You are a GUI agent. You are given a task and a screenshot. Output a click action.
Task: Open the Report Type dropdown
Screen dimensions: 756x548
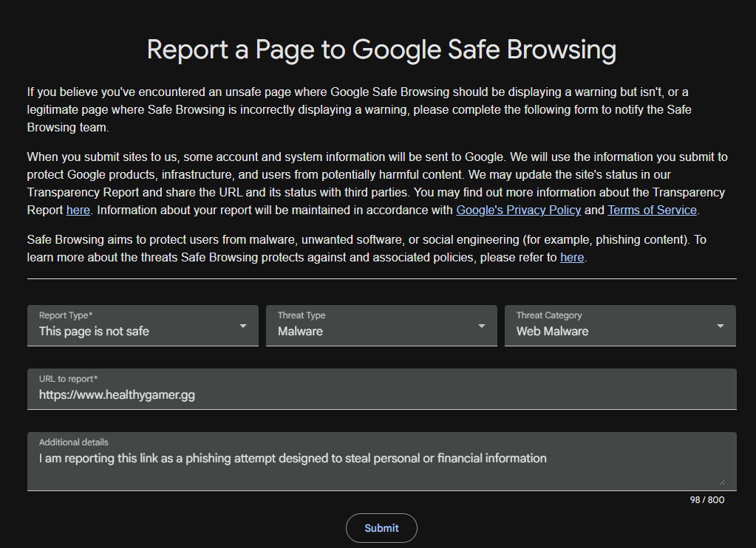(143, 326)
